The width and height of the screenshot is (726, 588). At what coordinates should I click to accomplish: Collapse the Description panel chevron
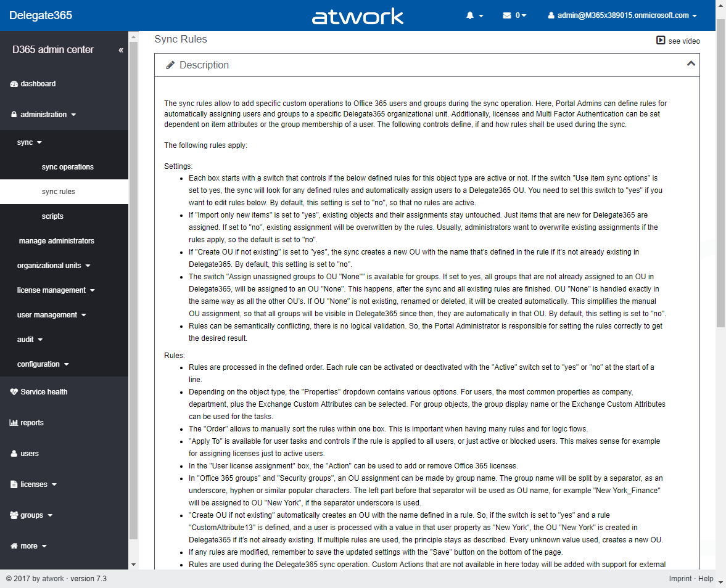point(691,64)
